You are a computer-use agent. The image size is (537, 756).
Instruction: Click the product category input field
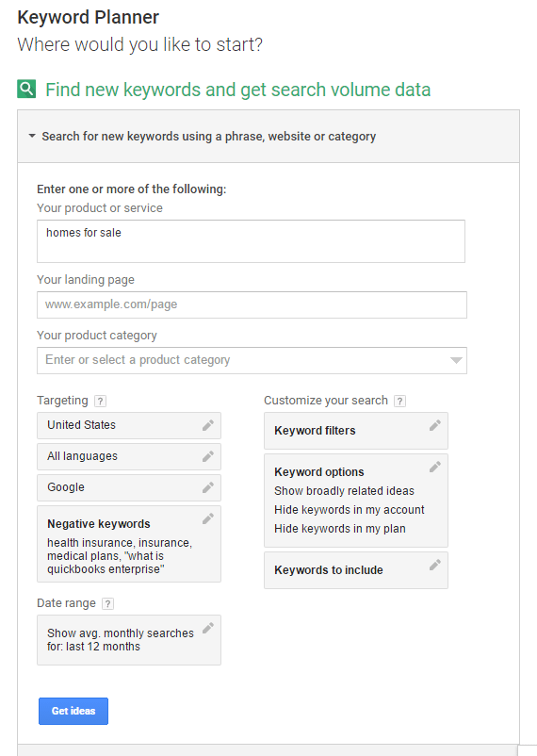pos(252,360)
